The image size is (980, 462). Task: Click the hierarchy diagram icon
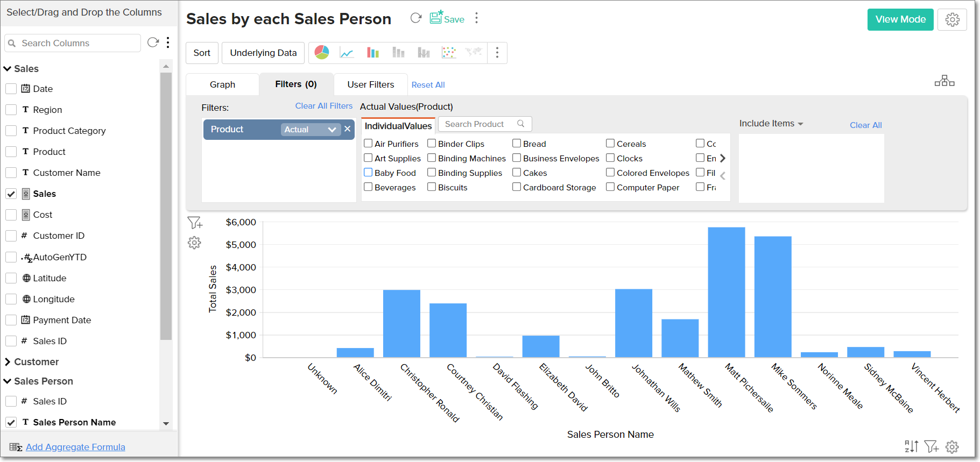pyautogui.click(x=944, y=81)
